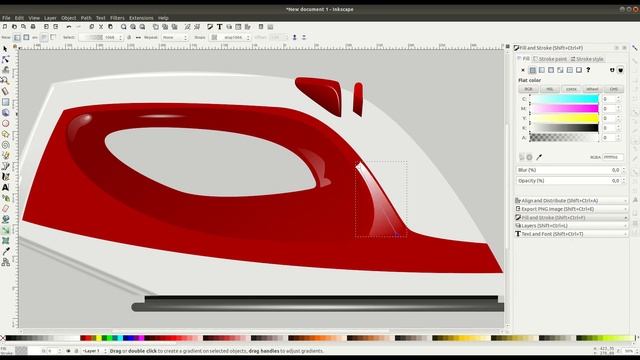The height and width of the screenshot is (360, 640).
Task: Select the Zoom tool in toolbox
Action: coord(5,81)
